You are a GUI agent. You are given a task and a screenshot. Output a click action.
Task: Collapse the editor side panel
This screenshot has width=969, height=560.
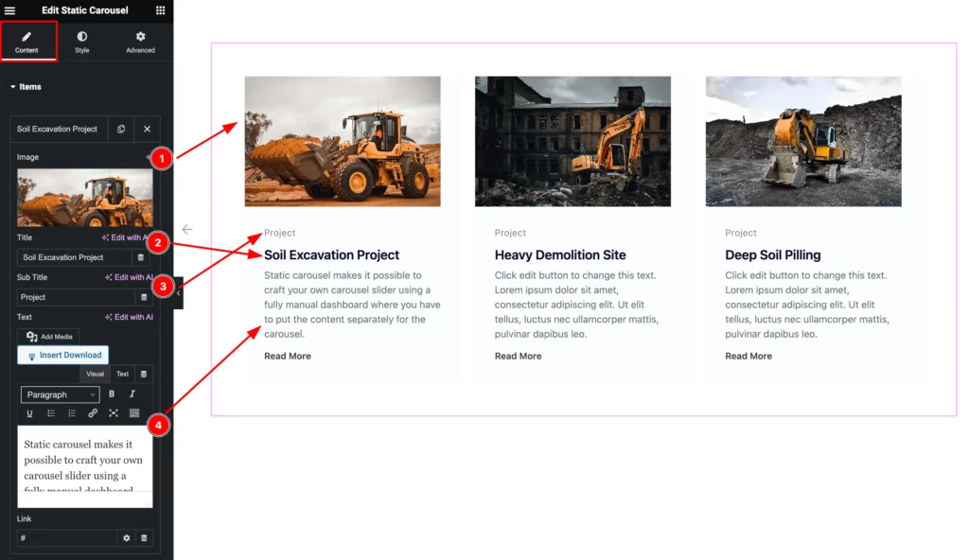pyautogui.click(x=179, y=293)
